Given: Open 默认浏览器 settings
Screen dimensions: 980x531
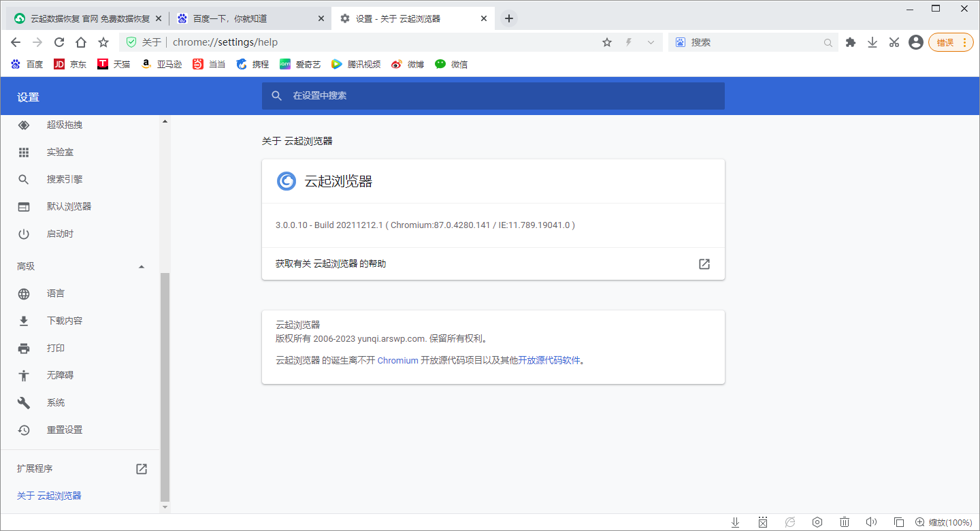Looking at the screenshot, I should pyautogui.click(x=80, y=207).
